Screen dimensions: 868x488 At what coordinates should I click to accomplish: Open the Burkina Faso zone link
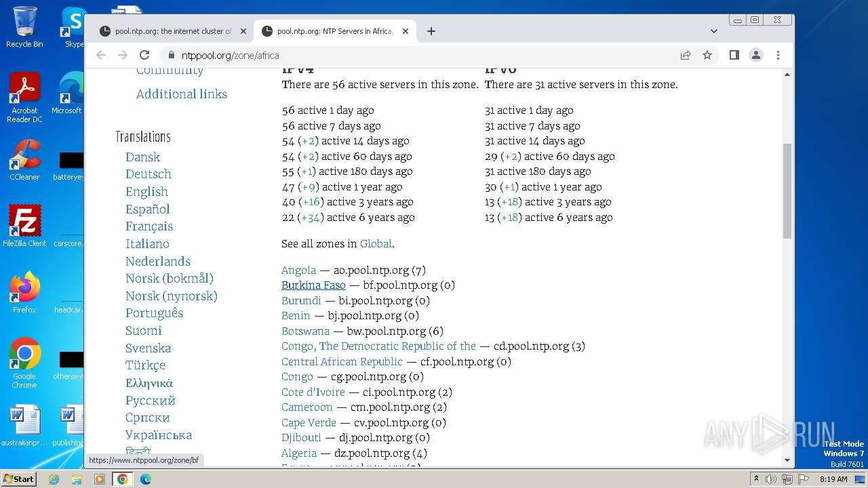tap(314, 285)
